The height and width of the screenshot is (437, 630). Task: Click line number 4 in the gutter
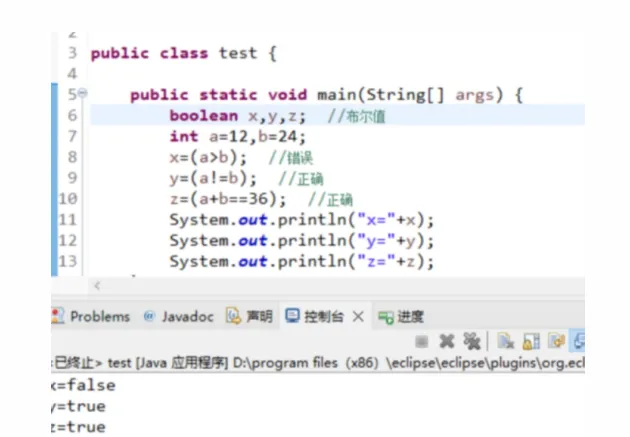click(x=72, y=74)
